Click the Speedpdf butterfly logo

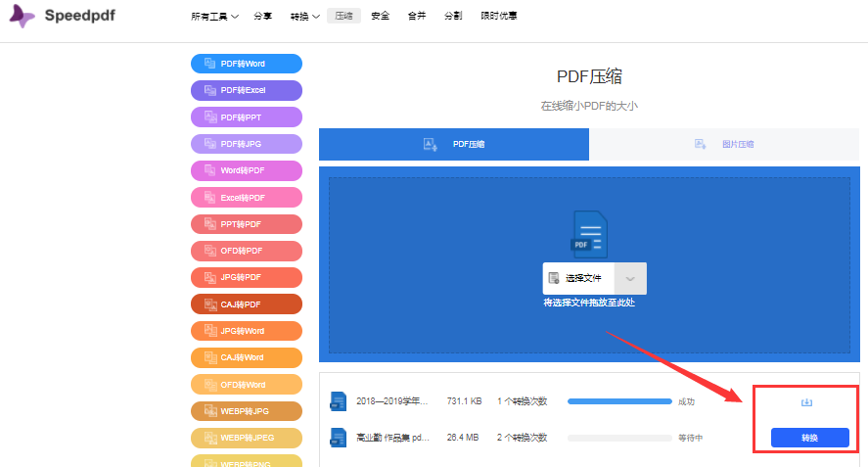22,16
